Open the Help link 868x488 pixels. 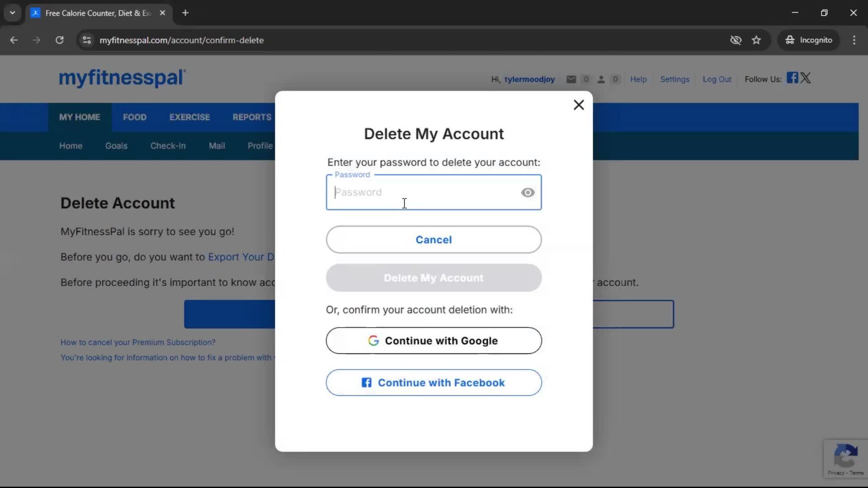(638, 80)
